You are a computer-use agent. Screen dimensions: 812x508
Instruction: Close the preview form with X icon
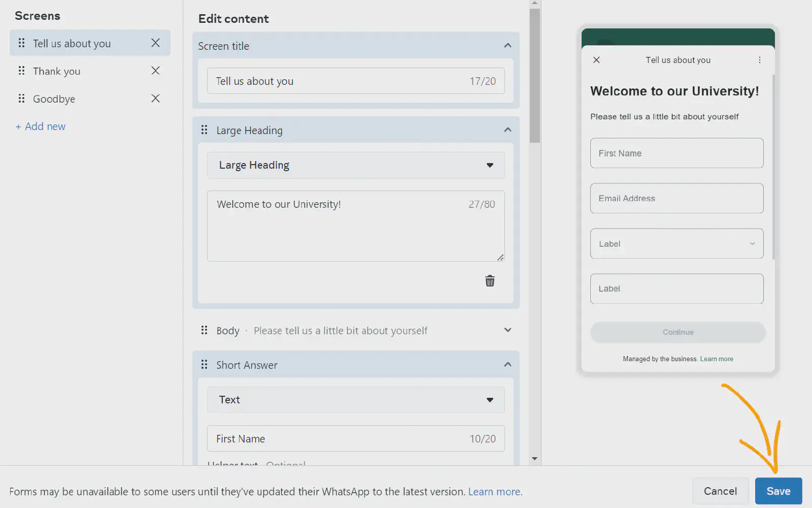pos(596,60)
